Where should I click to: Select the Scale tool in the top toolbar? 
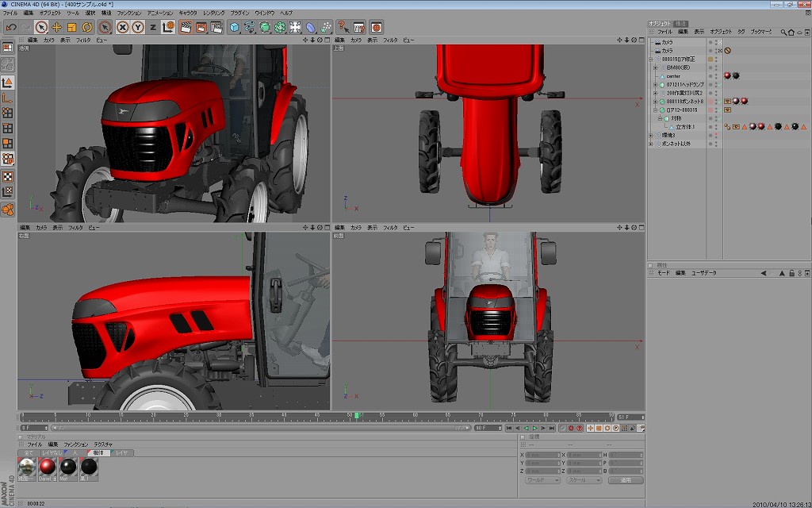click(x=71, y=27)
